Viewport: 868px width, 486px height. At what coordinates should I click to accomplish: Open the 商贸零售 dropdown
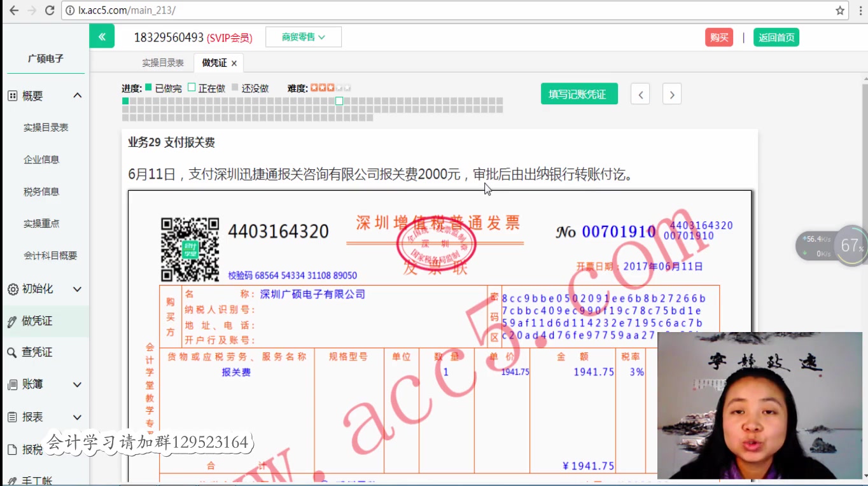[x=304, y=36]
